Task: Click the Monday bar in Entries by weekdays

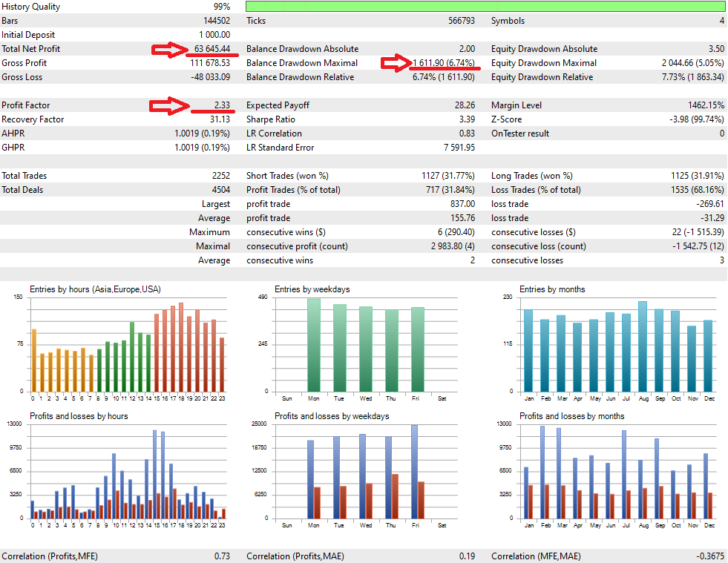Action: (314, 346)
